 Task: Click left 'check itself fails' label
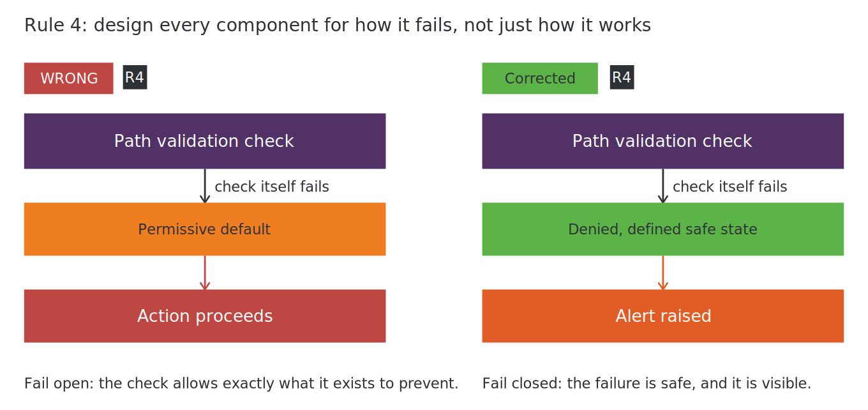pyautogui.click(x=272, y=187)
